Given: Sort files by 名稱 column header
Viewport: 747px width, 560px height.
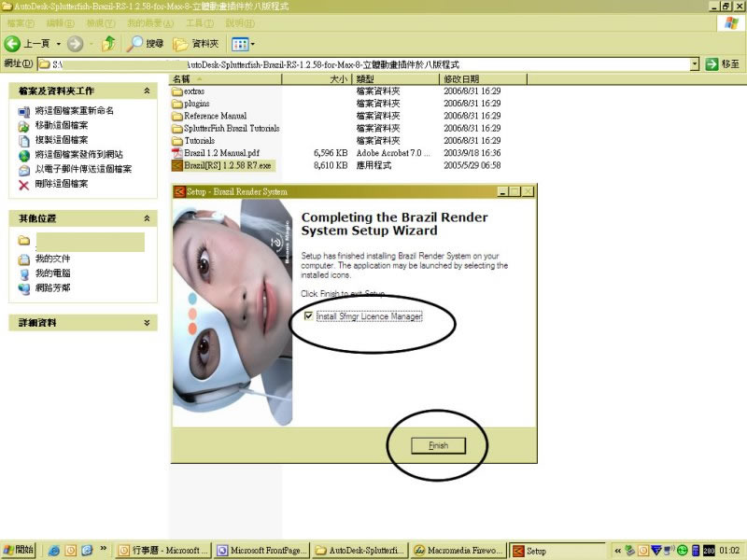Looking at the screenshot, I should [x=226, y=79].
